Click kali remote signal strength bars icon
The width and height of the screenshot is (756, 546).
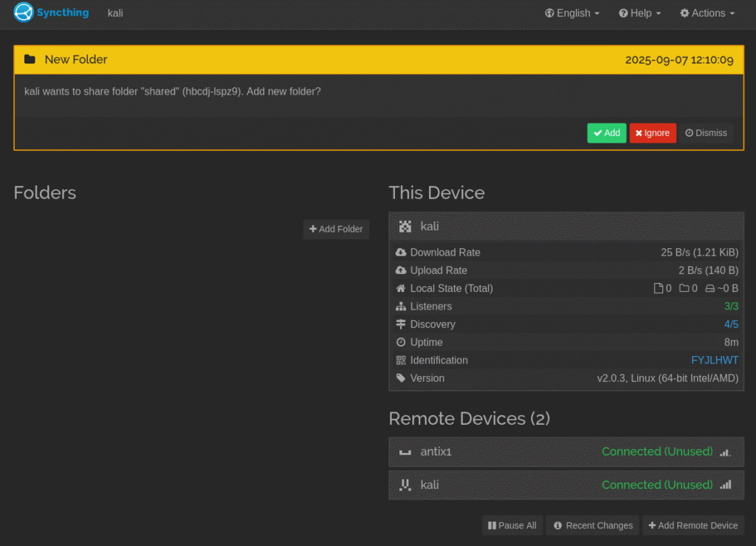726,485
